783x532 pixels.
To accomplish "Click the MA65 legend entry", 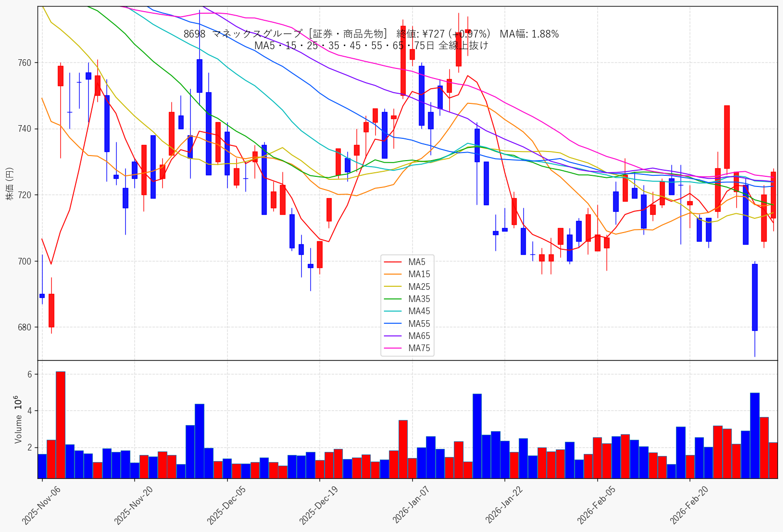I will point(407,336).
